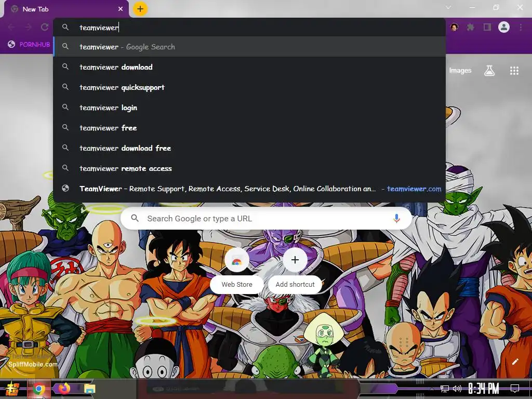The image size is (532, 399).
Task: Choose 'teamviewer remote access' suggestion
Action: click(249, 169)
